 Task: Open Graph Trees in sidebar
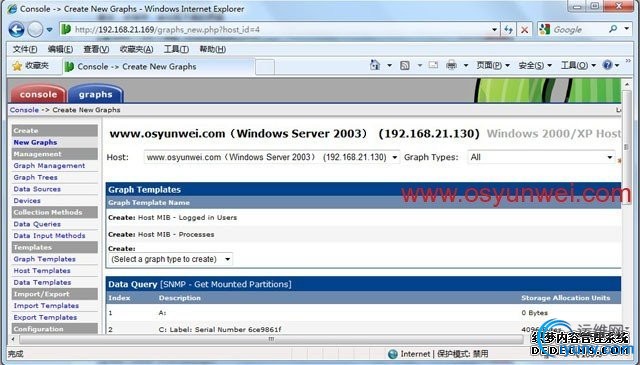[x=35, y=177]
